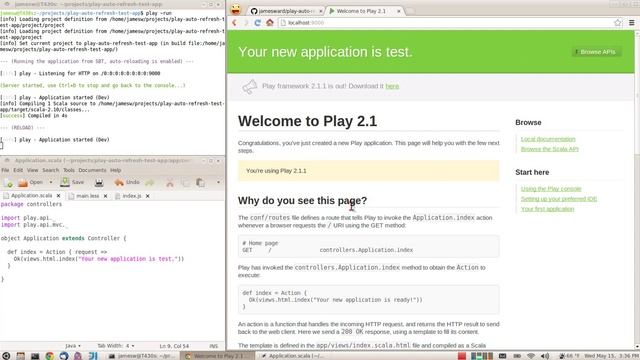
Task: Open the taskbar terminal launcher icon
Action: [x=35, y=356]
